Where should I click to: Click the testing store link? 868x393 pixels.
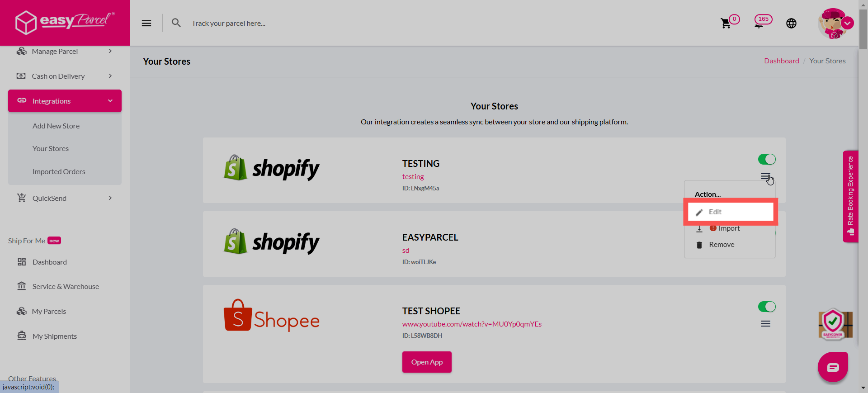[x=413, y=176]
